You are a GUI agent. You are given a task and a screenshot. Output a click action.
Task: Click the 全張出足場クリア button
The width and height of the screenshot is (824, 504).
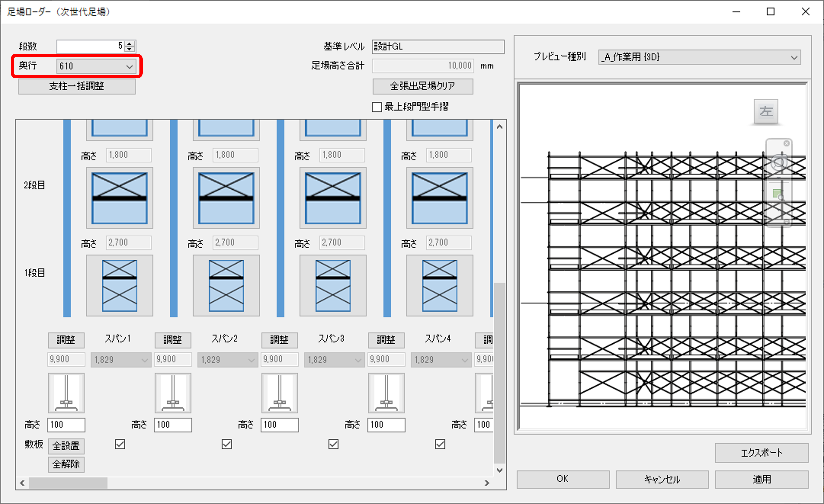click(x=423, y=86)
